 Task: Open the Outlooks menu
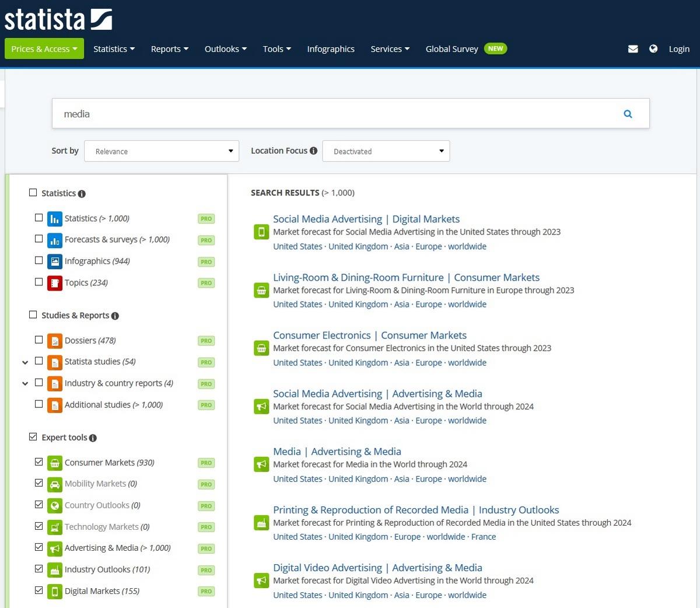coord(225,49)
